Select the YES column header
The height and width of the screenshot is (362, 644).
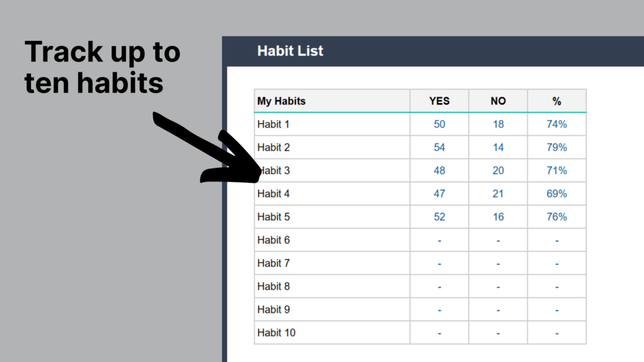pyautogui.click(x=439, y=101)
